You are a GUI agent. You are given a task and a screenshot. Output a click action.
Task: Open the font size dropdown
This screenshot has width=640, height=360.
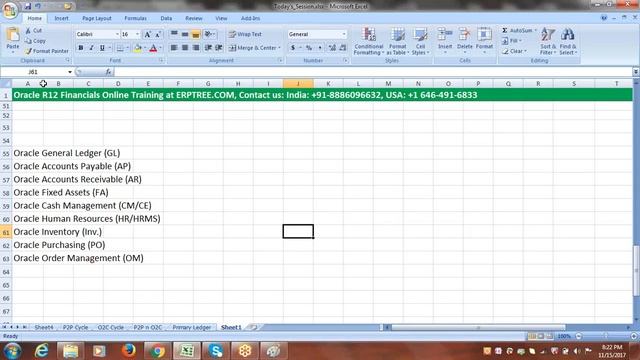point(137,34)
